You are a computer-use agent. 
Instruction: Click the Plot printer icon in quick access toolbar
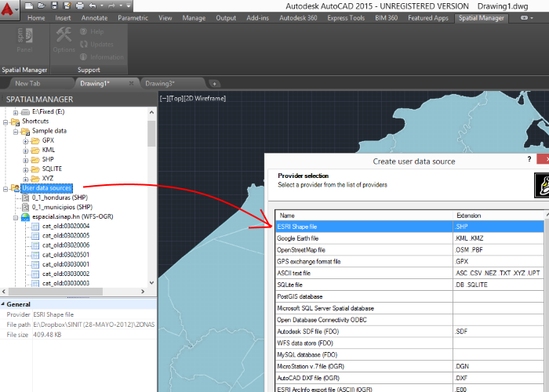(x=80, y=5)
